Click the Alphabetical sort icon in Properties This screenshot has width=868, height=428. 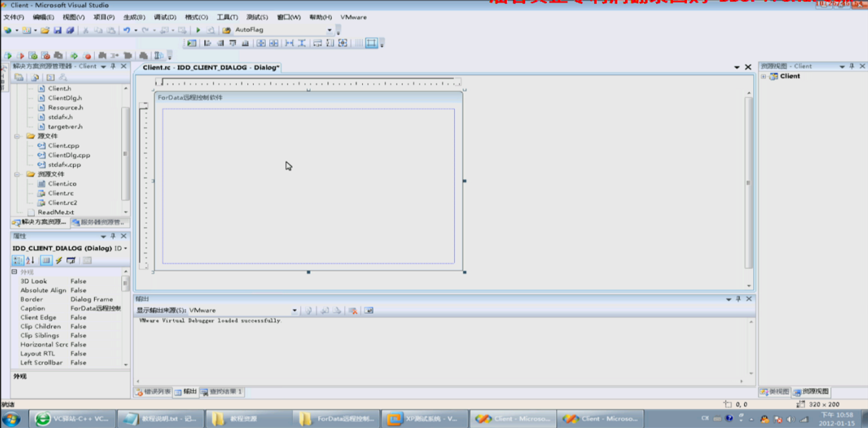(30, 260)
